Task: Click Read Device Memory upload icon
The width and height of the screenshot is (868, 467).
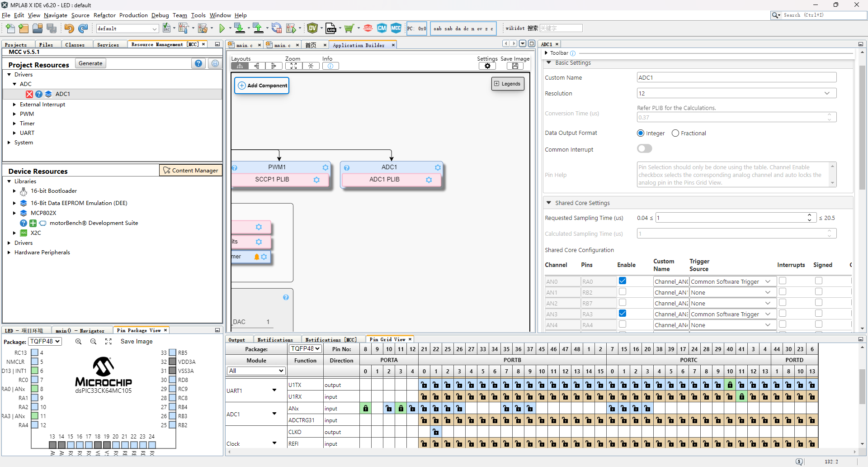Action: (258, 29)
